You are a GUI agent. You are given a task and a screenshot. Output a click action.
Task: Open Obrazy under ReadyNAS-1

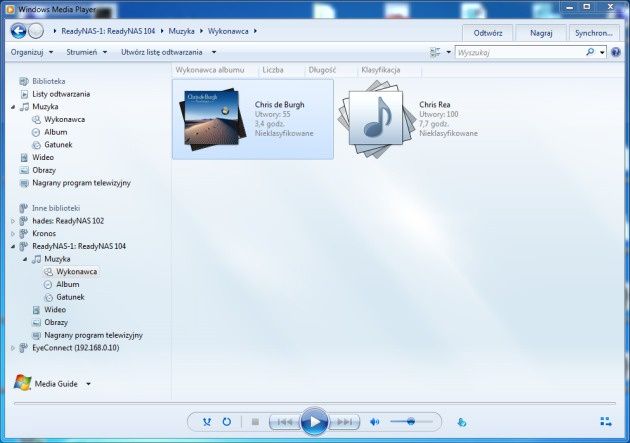pos(56,323)
